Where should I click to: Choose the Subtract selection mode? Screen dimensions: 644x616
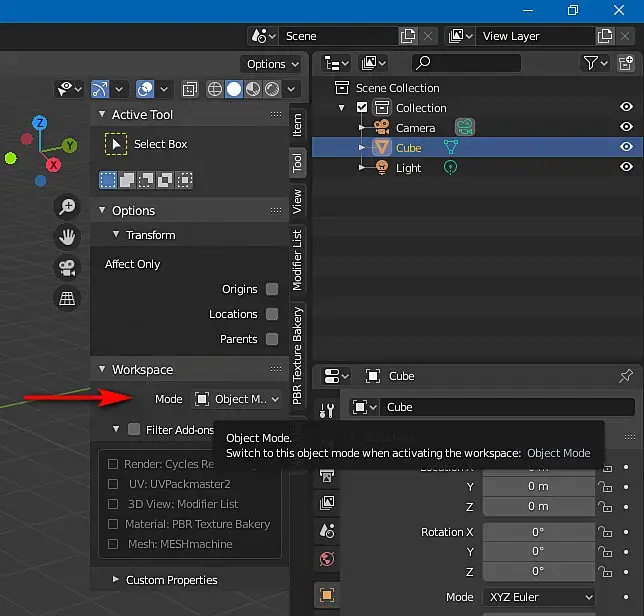(146, 180)
